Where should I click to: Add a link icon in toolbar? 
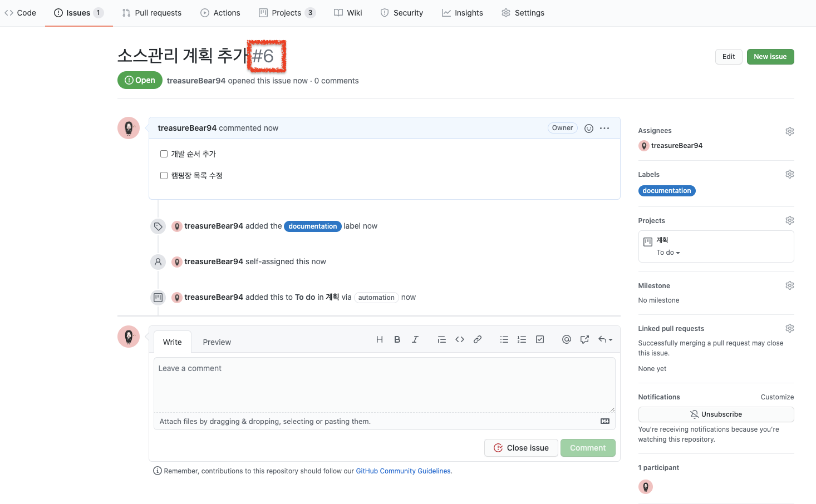[478, 339]
